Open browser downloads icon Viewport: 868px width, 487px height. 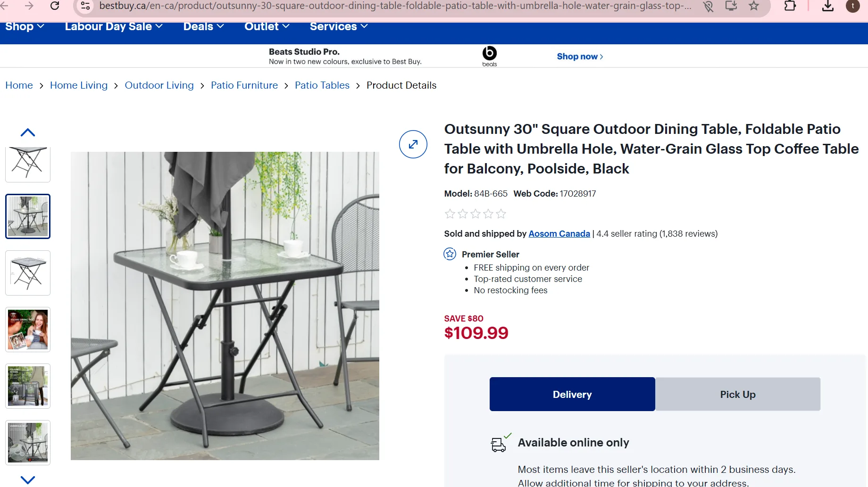pyautogui.click(x=828, y=6)
